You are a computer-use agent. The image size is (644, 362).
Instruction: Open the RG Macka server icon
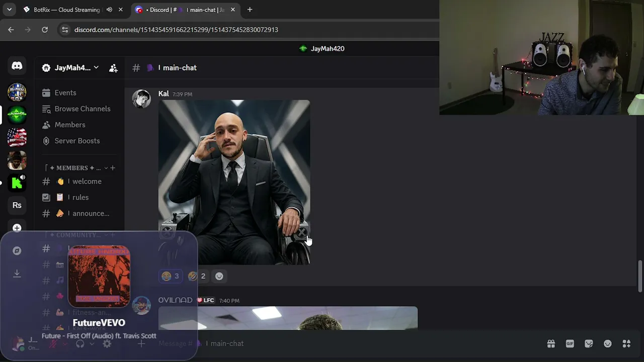tap(17, 92)
